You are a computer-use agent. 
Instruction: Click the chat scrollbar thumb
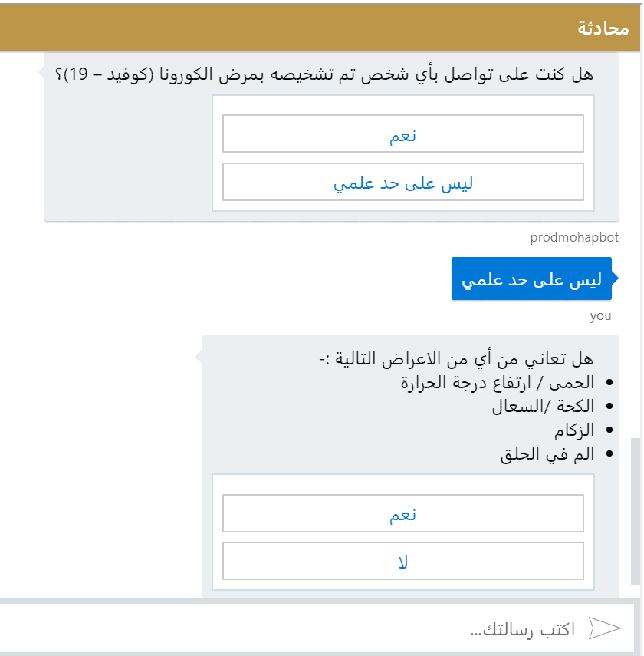click(636, 510)
